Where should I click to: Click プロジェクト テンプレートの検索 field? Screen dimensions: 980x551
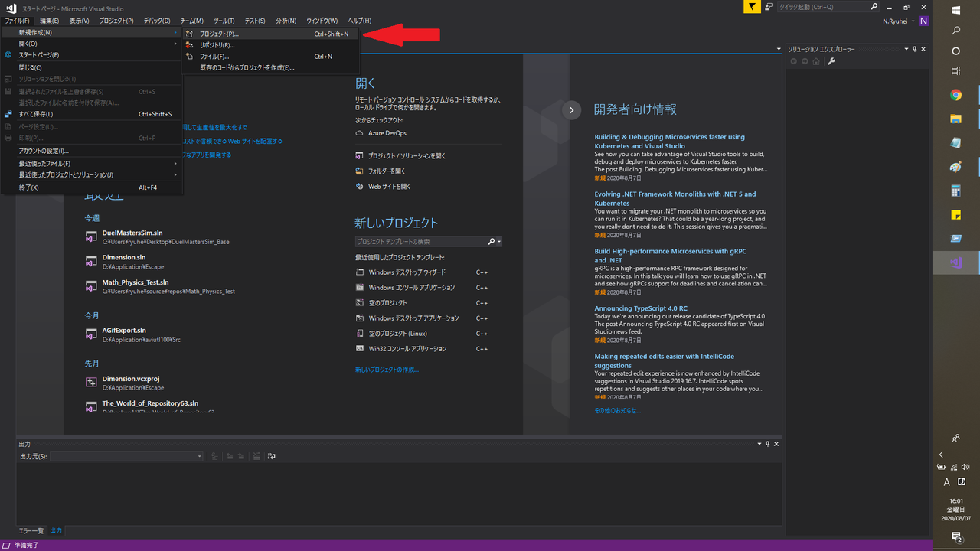(420, 242)
